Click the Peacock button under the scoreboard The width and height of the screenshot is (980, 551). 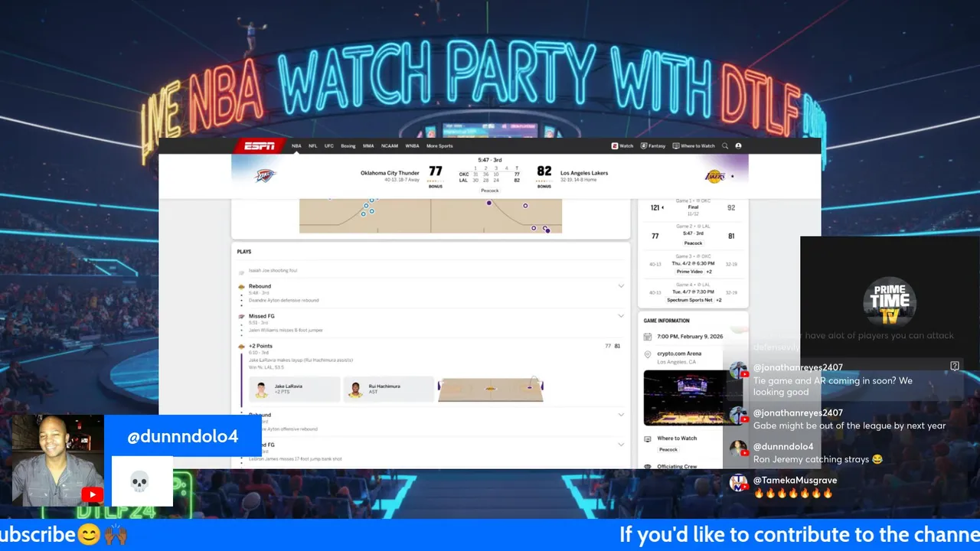pyautogui.click(x=490, y=191)
